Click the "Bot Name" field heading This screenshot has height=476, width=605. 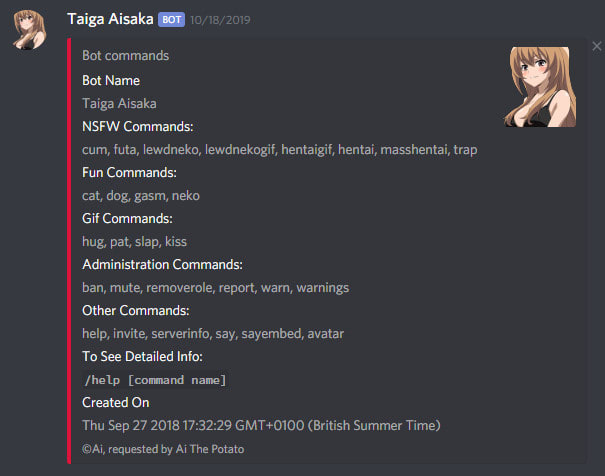pos(111,80)
